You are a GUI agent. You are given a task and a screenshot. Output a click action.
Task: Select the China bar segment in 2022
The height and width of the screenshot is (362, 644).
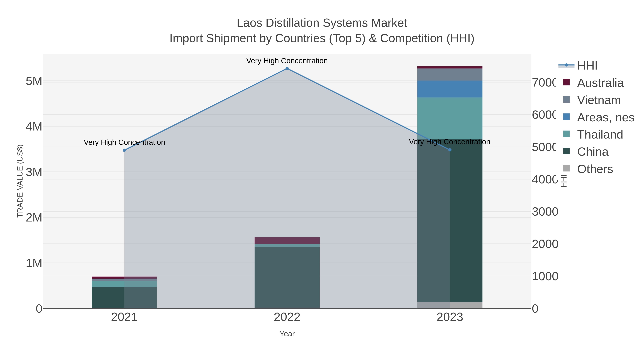tap(287, 277)
